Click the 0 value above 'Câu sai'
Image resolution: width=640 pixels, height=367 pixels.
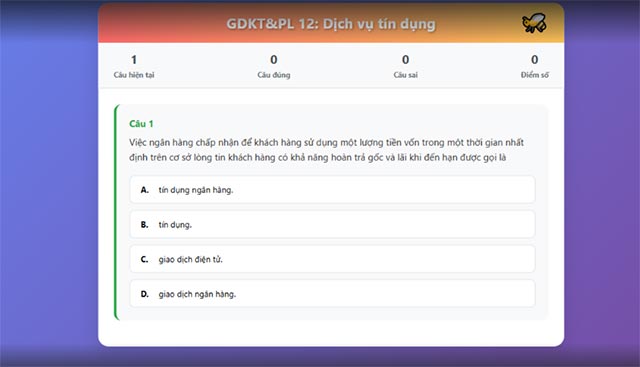pyautogui.click(x=405, y=60)
